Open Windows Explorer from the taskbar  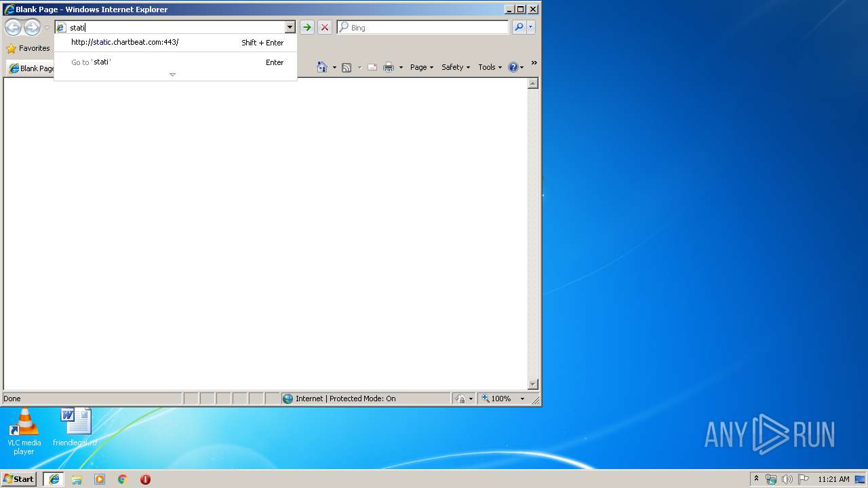(x=77, y=479)
